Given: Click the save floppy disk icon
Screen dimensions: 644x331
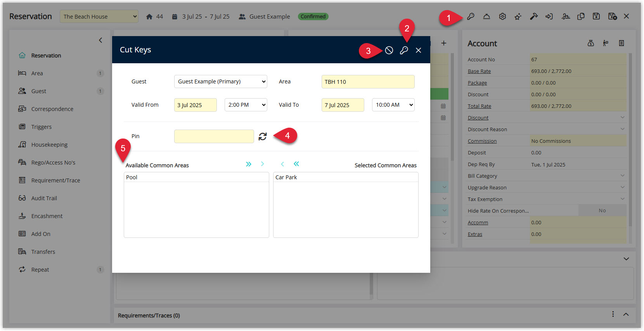Looking at the screenshot, I should click(596, 16).
